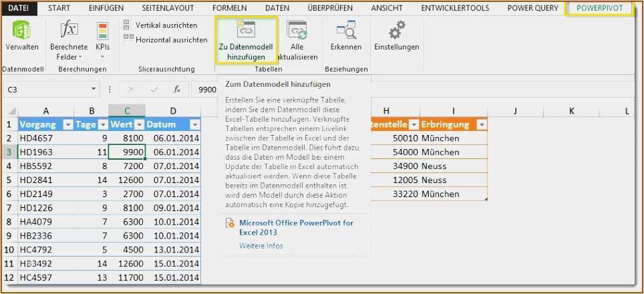The width and height of the screenshot is (644, 294).
Task: Click Microsoft Office PowerPivot for Excel 2013 link
Action: [x=296, y=227]
